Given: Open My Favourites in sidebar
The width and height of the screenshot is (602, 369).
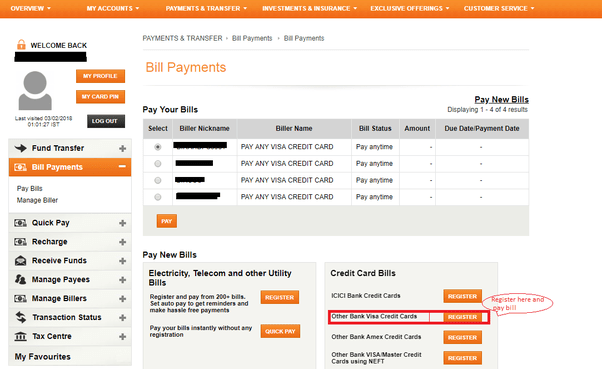Looking at the screenshot, I should tap(43, 357).
